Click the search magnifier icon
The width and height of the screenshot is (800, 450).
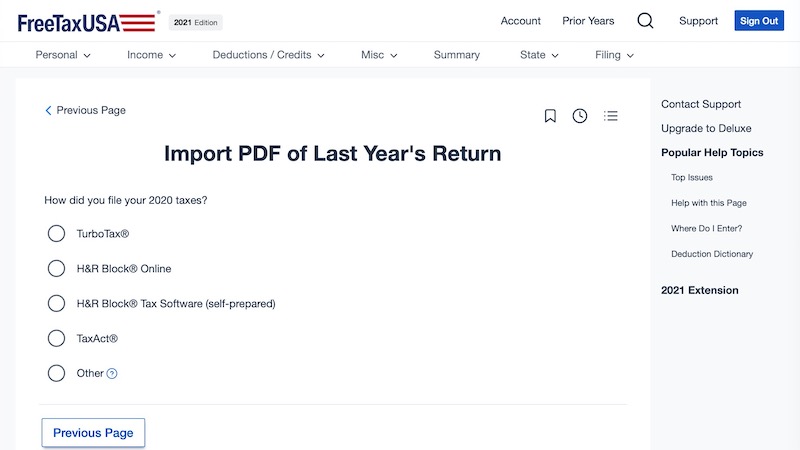pyautogui.click(x=645, y=21)
